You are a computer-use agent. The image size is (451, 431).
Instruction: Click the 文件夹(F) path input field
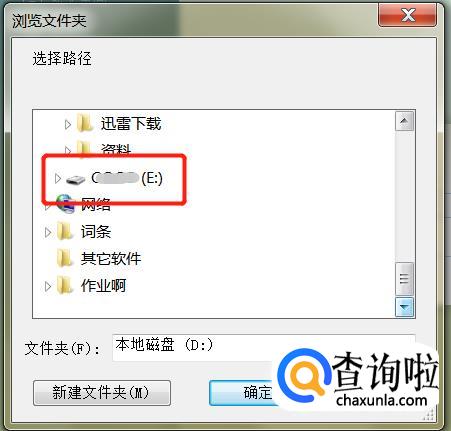(263, 347)
